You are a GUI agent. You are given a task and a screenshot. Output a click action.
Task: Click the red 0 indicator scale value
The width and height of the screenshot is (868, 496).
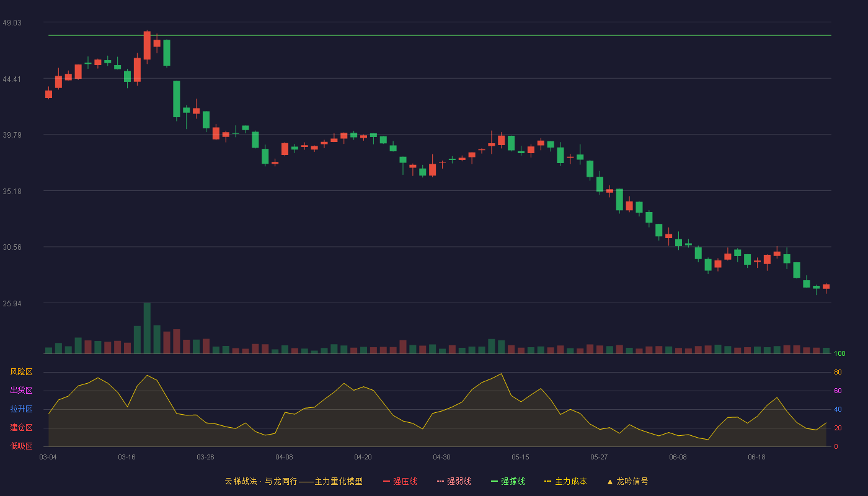pos(836,446)
